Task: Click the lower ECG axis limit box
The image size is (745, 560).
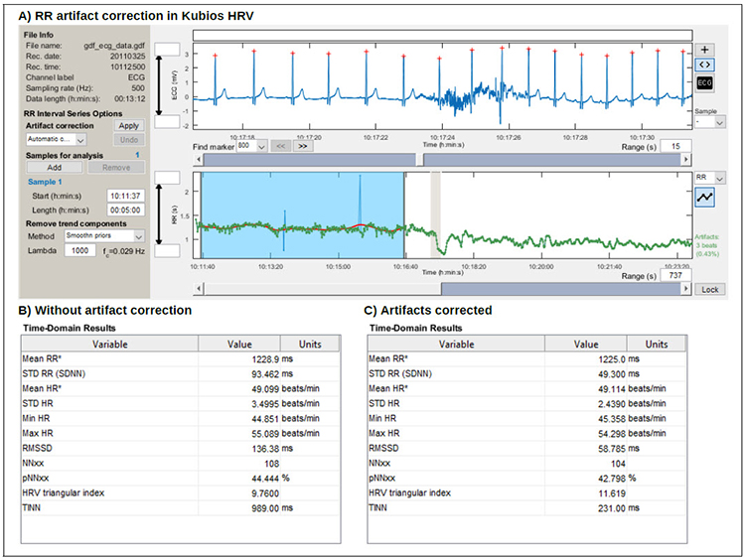Action: (x=167, y=121)
